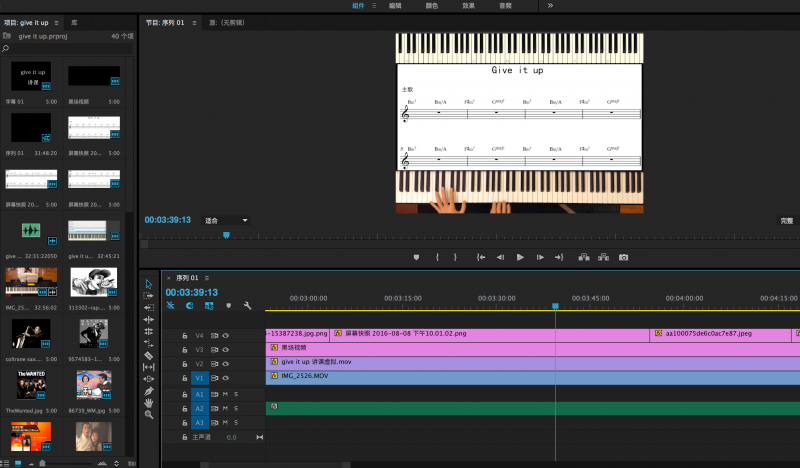The width and height of the screenshot is (800, 468).
Task: Open the 适合 zoom level dropdown
Action: coord(226,220)
